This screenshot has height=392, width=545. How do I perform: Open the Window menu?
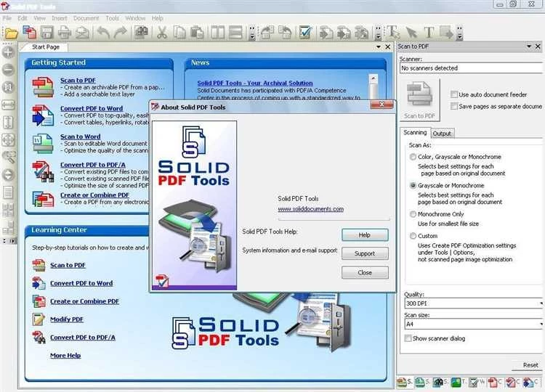click(x=135, y=18)
